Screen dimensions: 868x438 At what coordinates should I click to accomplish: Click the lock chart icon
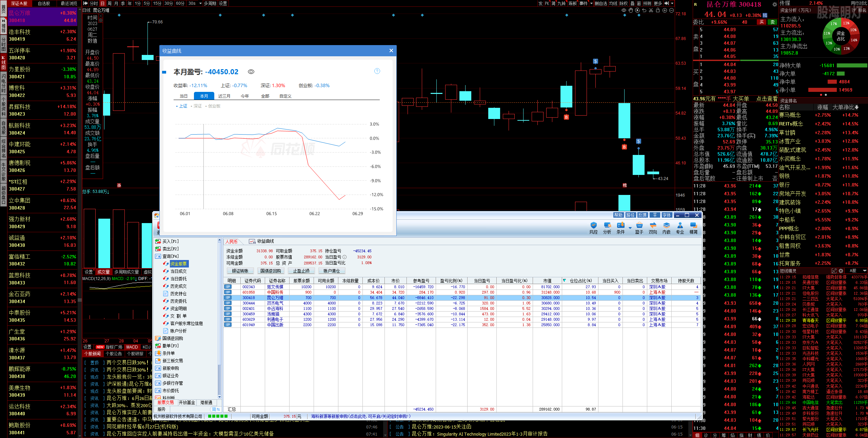coord(658,11)
